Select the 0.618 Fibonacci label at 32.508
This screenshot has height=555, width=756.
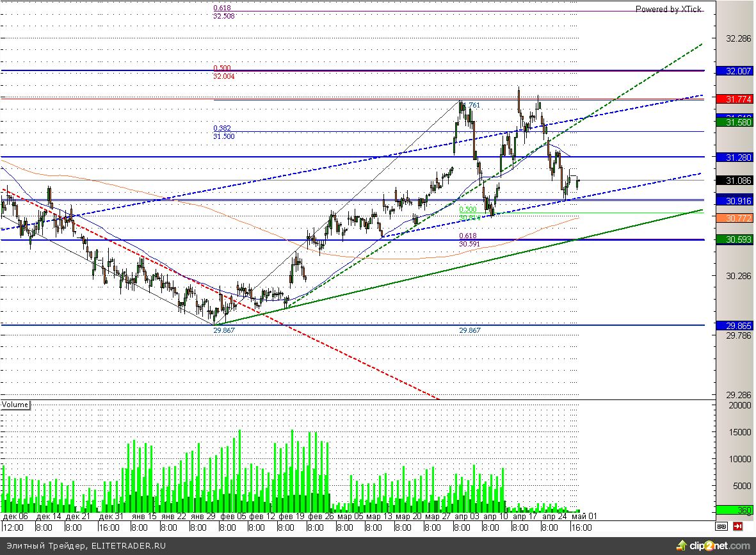coord(222,8)
